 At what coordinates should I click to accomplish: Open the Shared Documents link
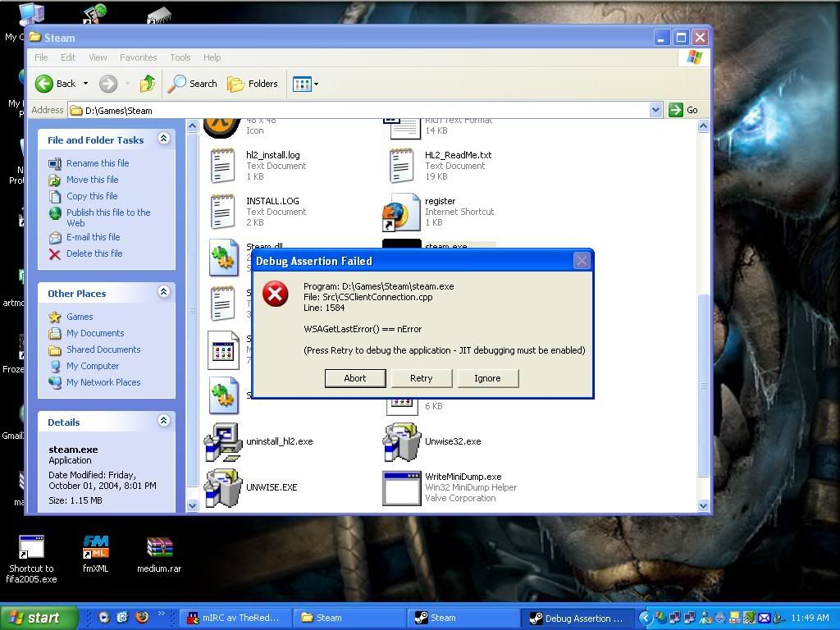coord(103,349)
